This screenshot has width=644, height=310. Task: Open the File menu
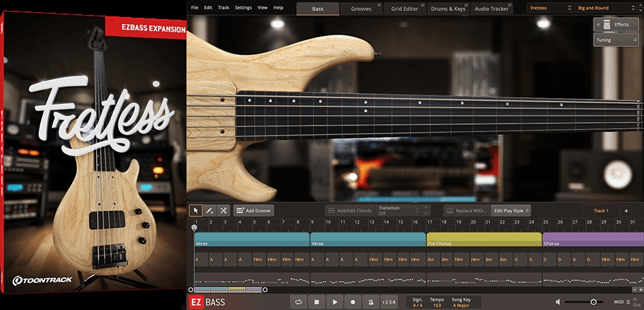[x=195, y=7]
